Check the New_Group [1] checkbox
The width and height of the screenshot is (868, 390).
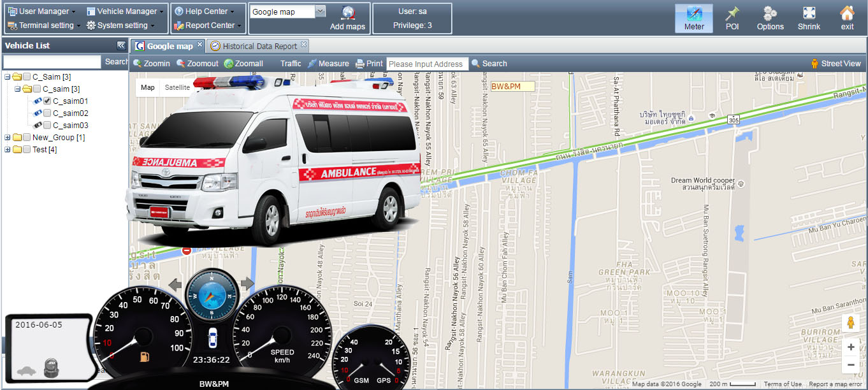click(27, 138)
